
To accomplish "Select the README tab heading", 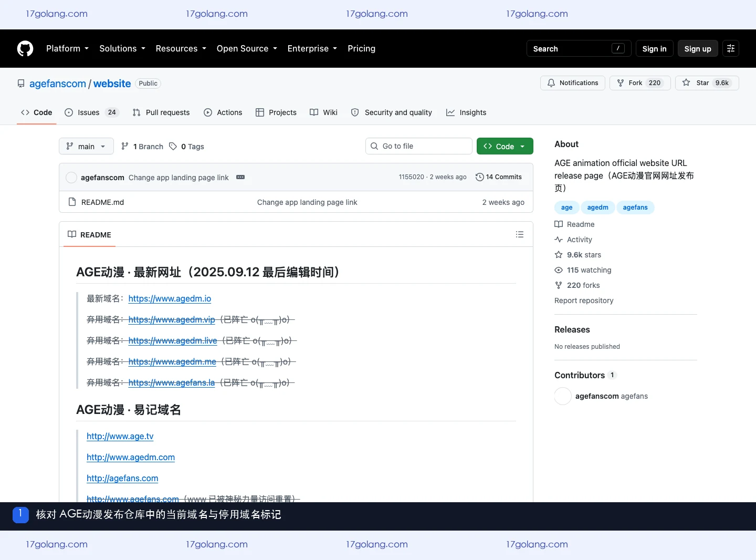I will tap(89, 235).
